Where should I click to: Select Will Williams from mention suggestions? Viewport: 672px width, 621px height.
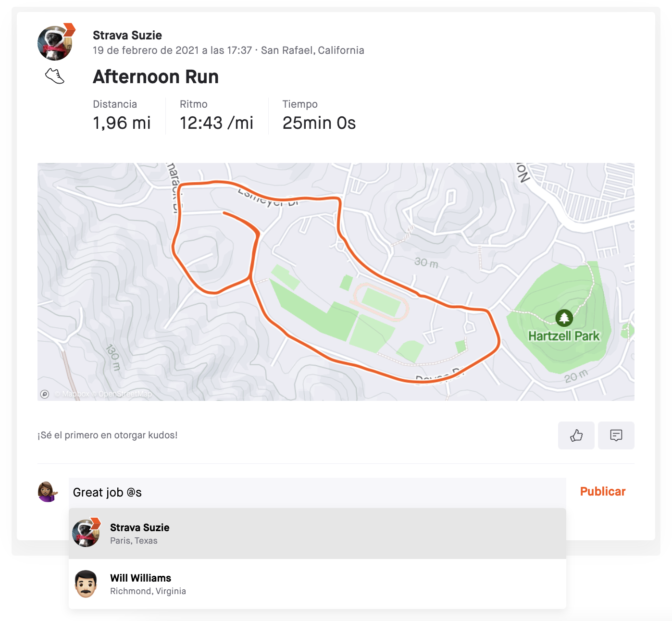(317, 584)
